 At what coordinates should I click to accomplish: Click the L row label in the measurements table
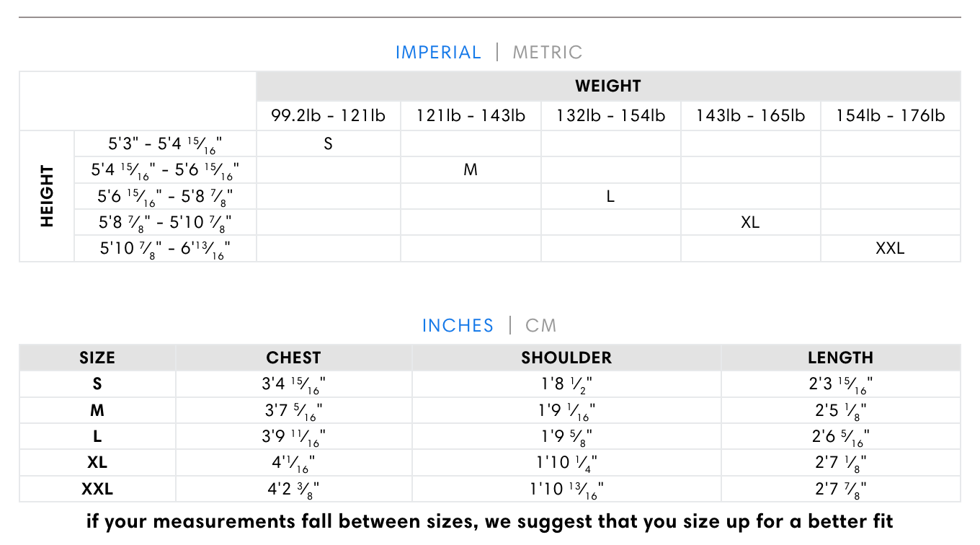coord(97,436)
